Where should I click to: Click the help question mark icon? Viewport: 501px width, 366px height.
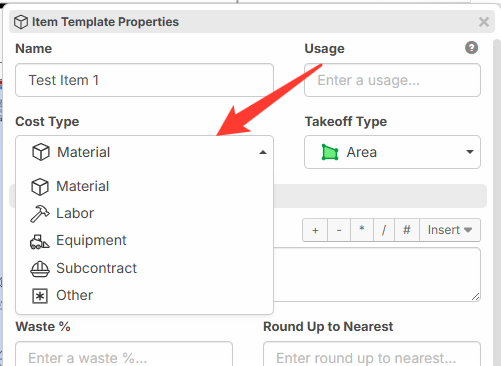click(471, 48)
